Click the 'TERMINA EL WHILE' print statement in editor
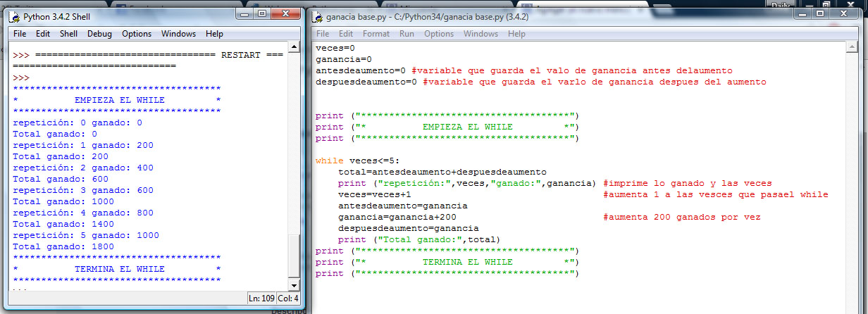 447,262
